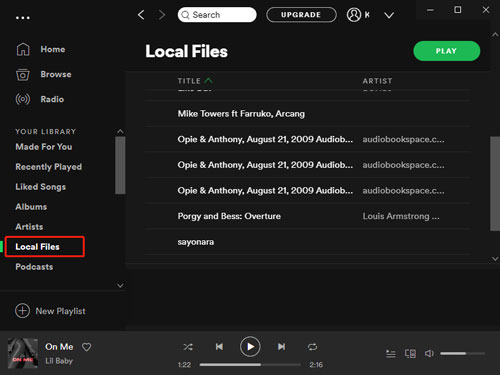The width and height of the screenshot is (500, 375).
Task: Toggle shuffle playback
Action: point(188,347)
